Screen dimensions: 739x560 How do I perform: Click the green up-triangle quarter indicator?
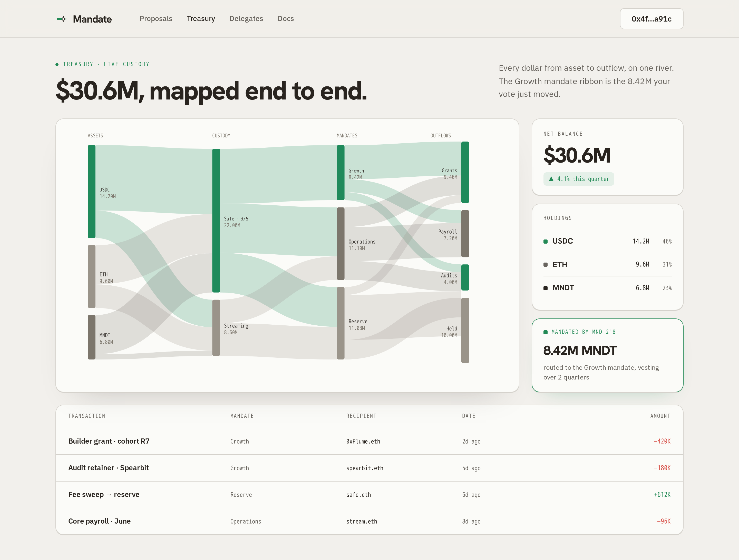point(551,179)
